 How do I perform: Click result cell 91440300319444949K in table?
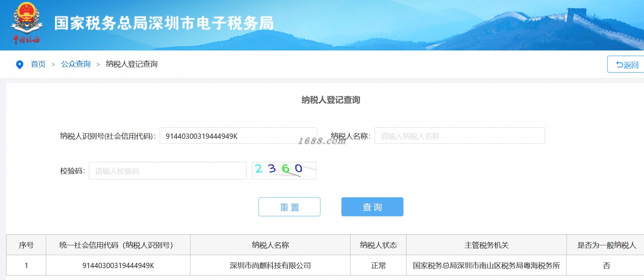click(x=118, y=265)
